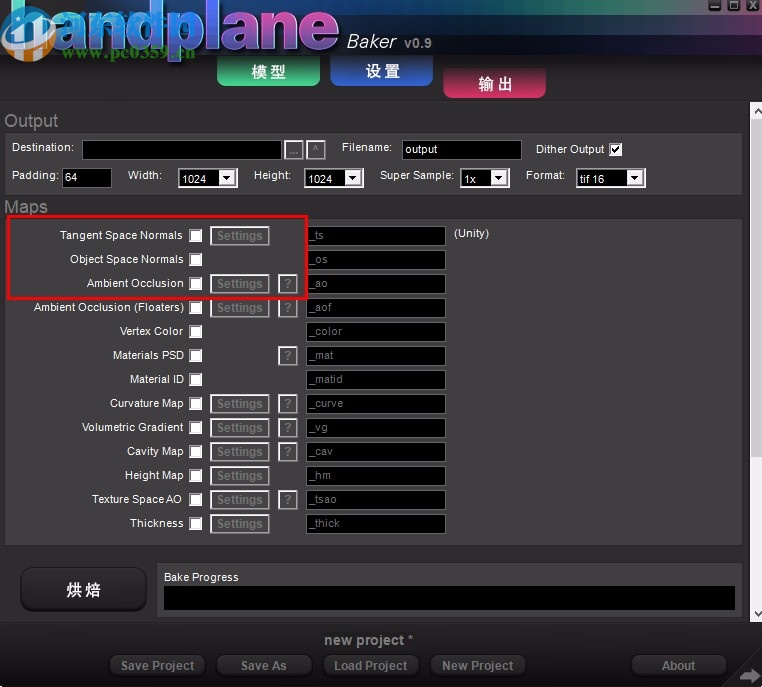Click the Filename field containing 'output'
The height and width of the screenshot is (687, 762).
462,150
